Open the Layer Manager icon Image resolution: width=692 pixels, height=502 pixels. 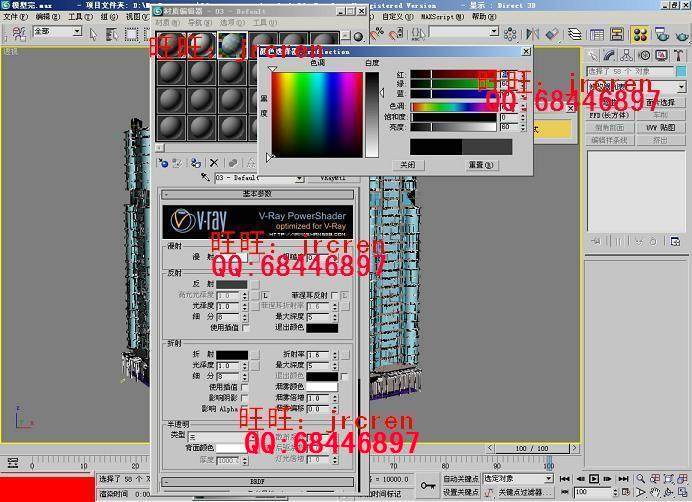[x=574, y=34]
